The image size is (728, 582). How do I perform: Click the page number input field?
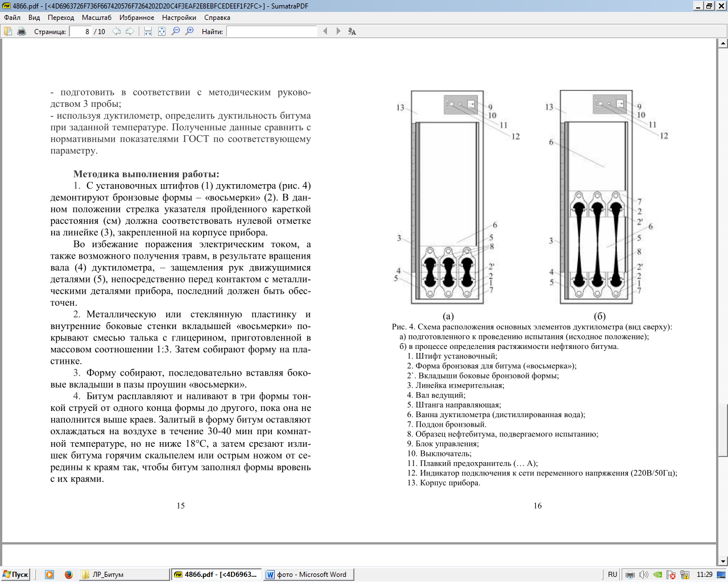click(80, 31)
